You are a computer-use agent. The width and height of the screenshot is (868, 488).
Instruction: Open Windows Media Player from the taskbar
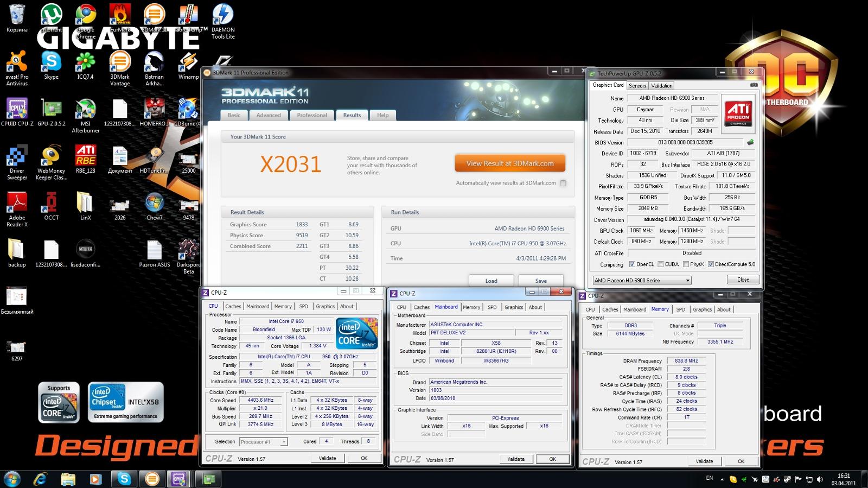click(95, 479)
